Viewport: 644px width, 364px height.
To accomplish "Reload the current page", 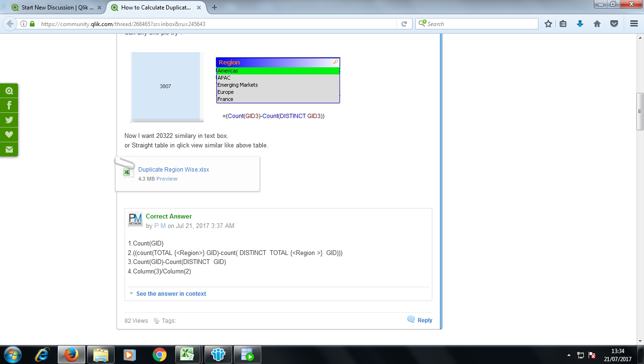I will 404,24.
